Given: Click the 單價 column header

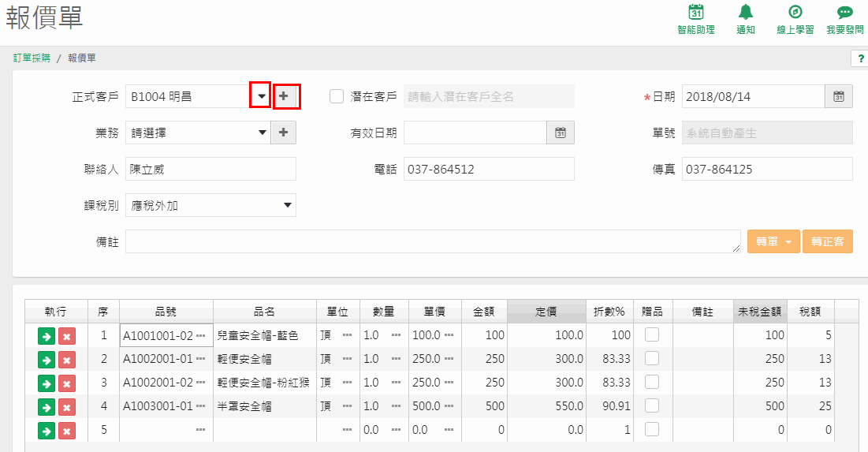Looking at the screenshot, I should tap(434, 312).
